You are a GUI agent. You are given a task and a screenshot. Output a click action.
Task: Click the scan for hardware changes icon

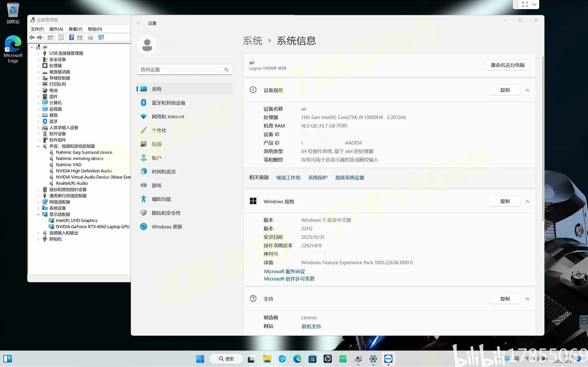101,38
